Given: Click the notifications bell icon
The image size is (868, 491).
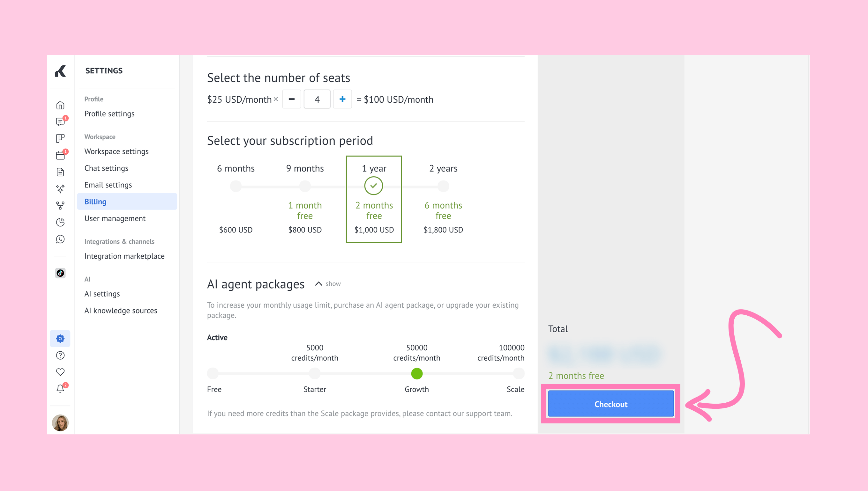Looking at the screenshot, I should [x=60, y=388].
